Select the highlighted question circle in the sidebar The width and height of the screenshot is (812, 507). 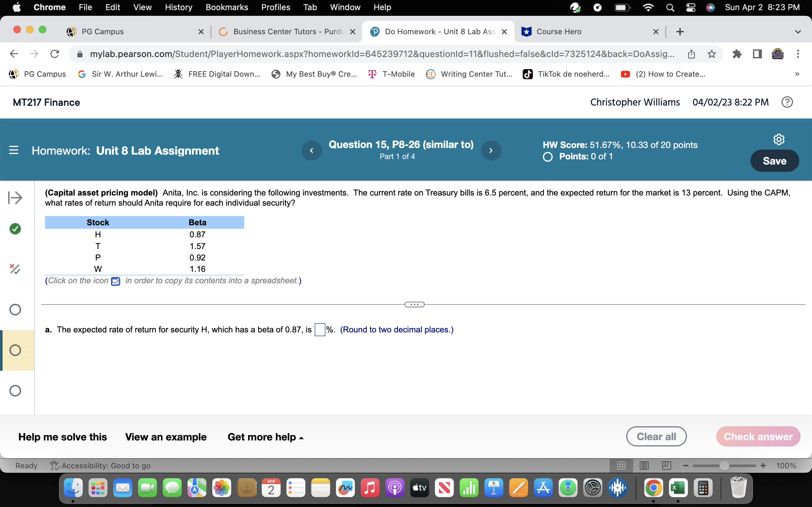15,350
